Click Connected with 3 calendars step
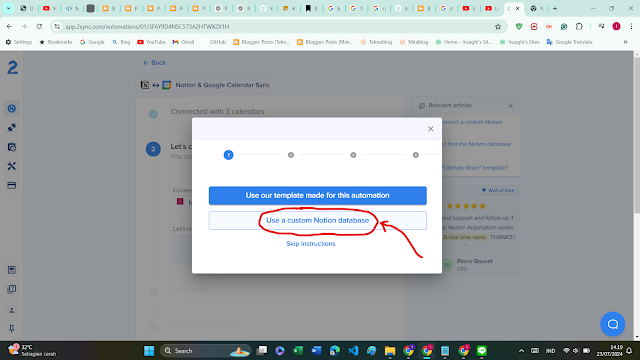The image size is (640, 360). 217,111
